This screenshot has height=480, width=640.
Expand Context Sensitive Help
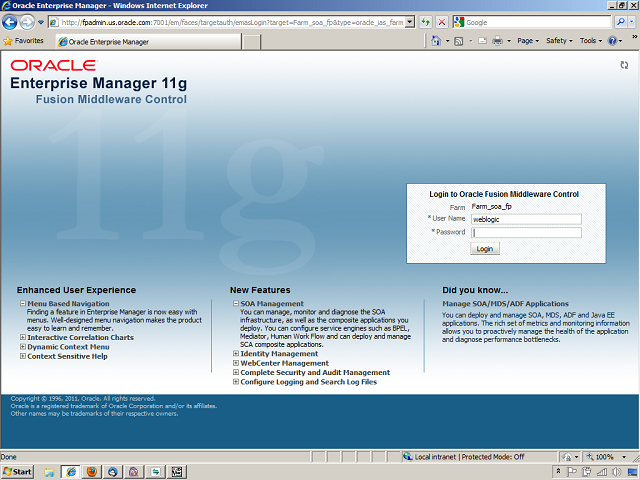(x=23, y=356)
